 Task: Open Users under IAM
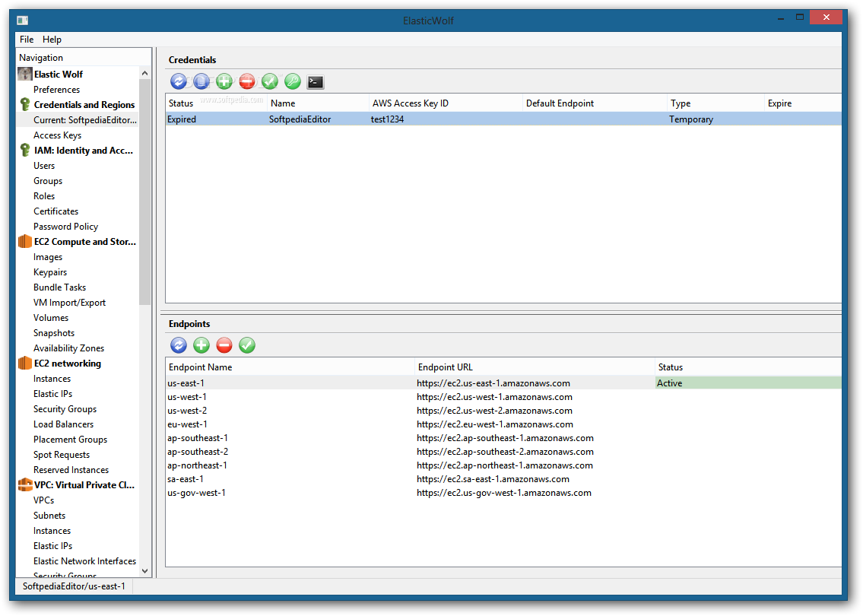[44, 165]
